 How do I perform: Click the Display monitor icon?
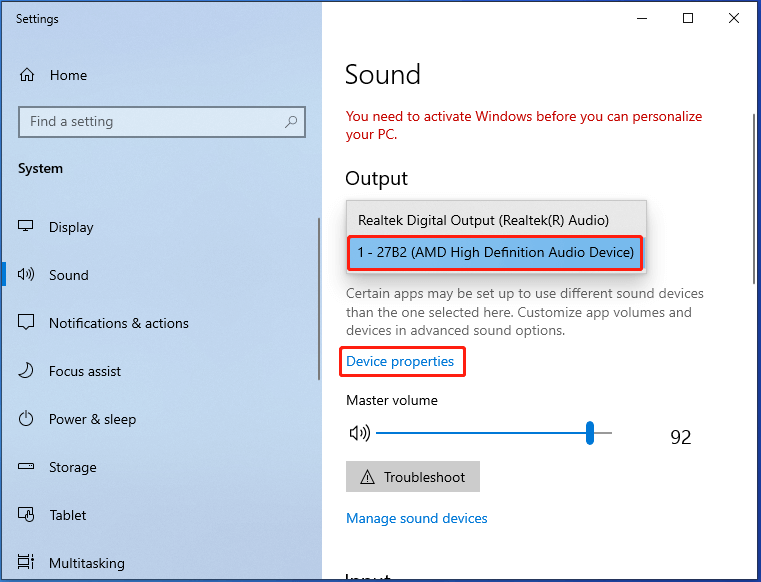pyautogui.click(x=27, y=227)
